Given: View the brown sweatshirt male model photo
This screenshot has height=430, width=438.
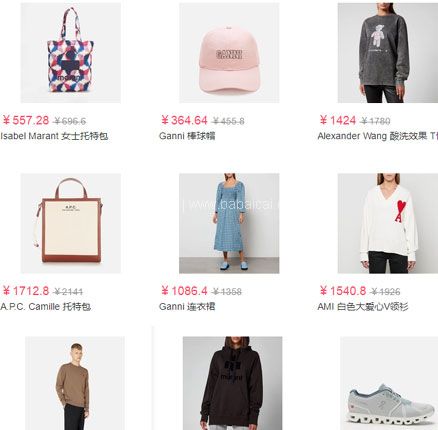Looking at the screenshot, I should tap(75, 383).
